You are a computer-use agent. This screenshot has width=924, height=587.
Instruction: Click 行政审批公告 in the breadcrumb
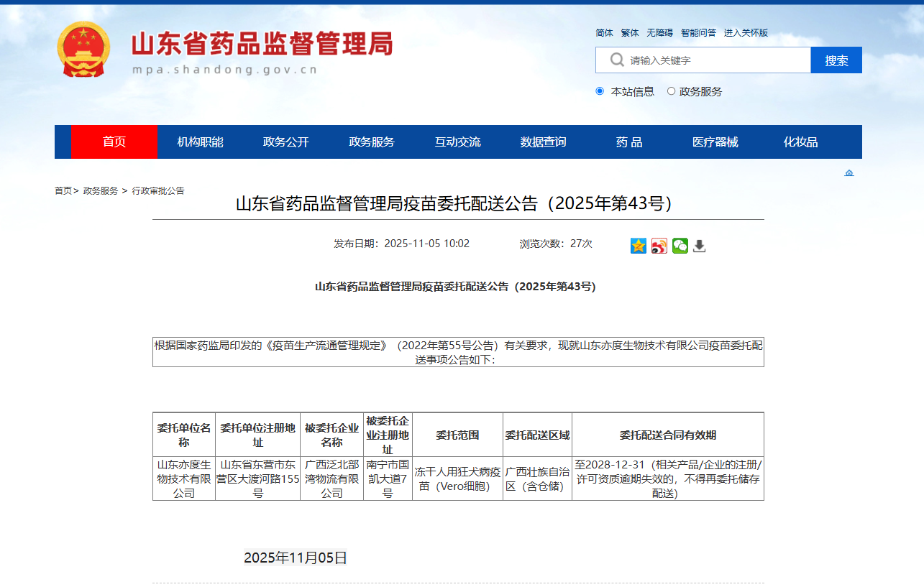[x=158, y=191]
